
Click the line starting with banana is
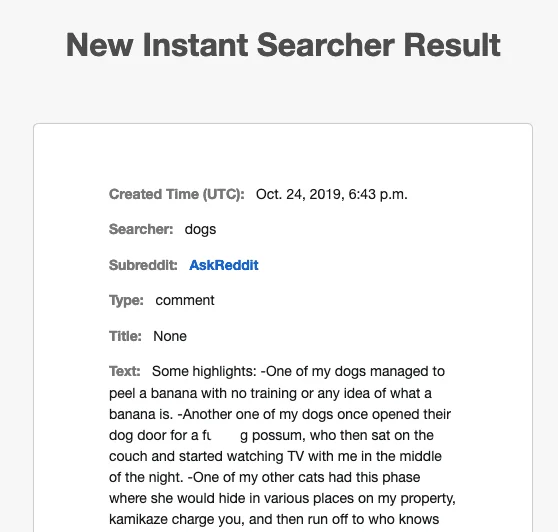tap(280, 414)
